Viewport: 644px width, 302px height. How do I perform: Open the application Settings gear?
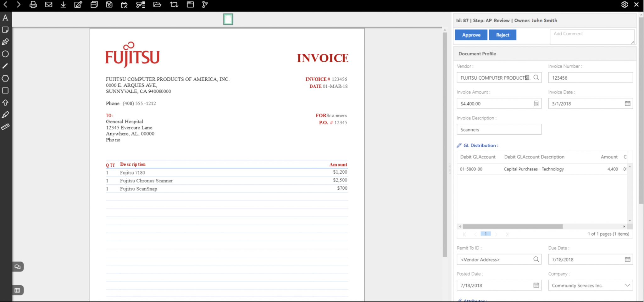click(625, 4)
